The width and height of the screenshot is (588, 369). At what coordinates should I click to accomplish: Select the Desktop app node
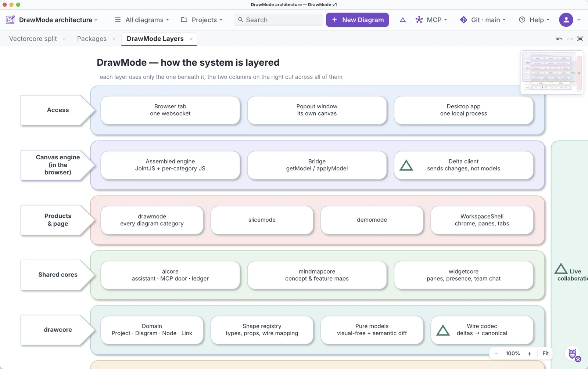click(463, 110)
